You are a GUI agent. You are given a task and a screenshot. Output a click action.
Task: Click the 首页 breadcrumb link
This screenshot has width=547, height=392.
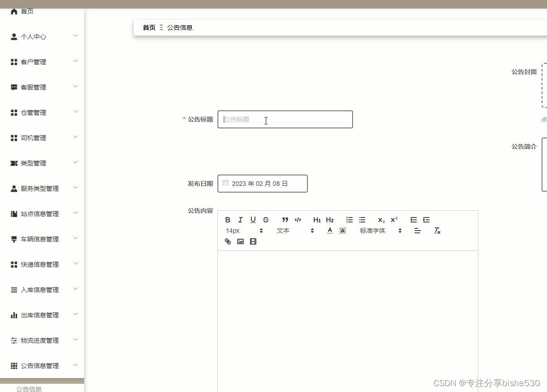[149, 28]
